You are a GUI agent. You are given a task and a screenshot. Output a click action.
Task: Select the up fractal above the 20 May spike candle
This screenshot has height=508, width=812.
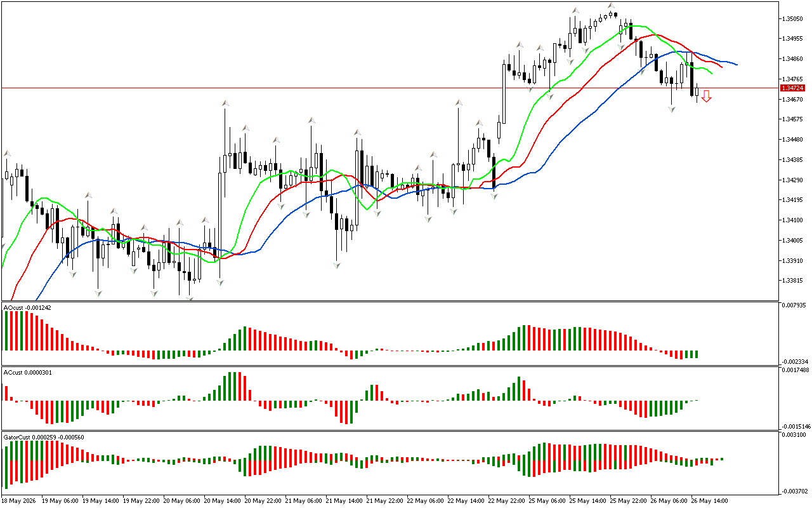pos(225,102)
